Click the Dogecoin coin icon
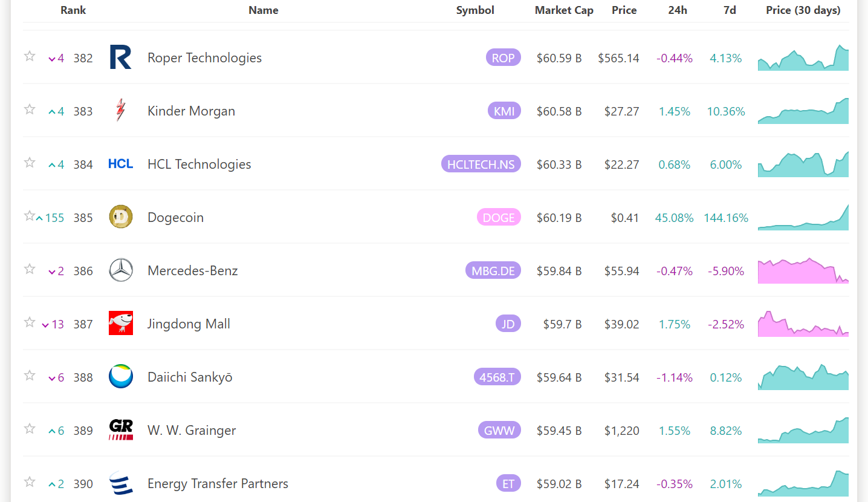The image size is (868, 502). [x=121, y=217]
